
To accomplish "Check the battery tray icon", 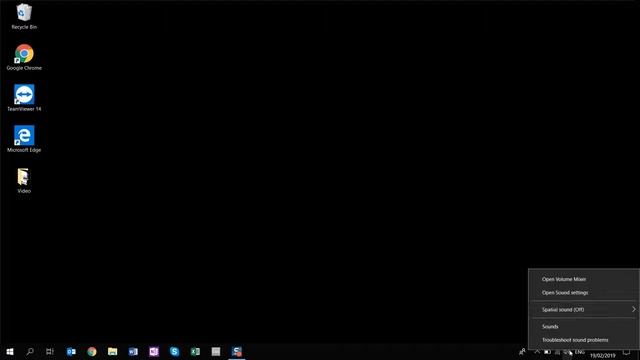I will [x=547, y=352].
